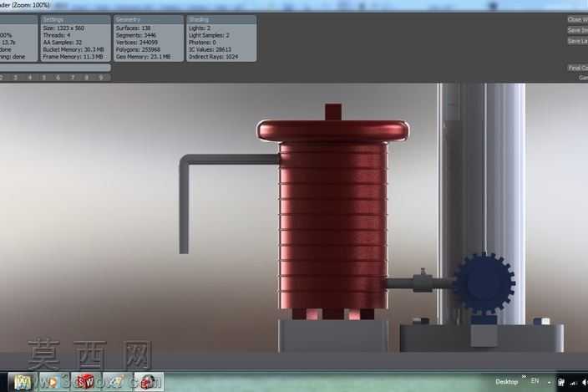
Task: Click the 'Polygons: 255968' text
Action: (138, 49)
